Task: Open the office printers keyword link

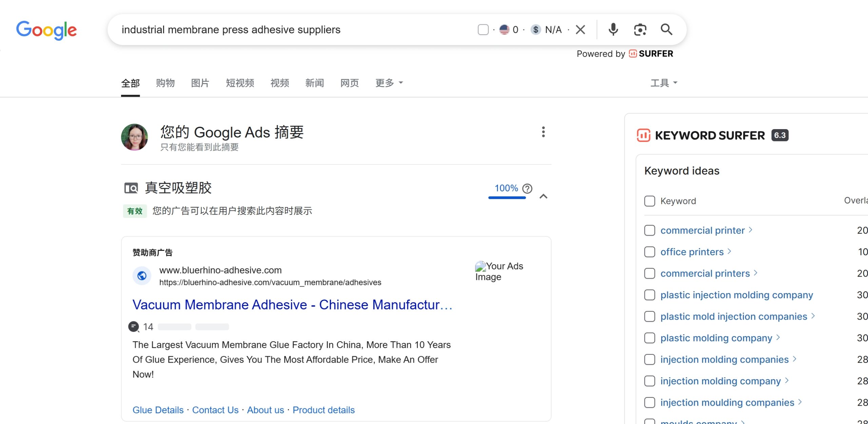Action: 692,252
